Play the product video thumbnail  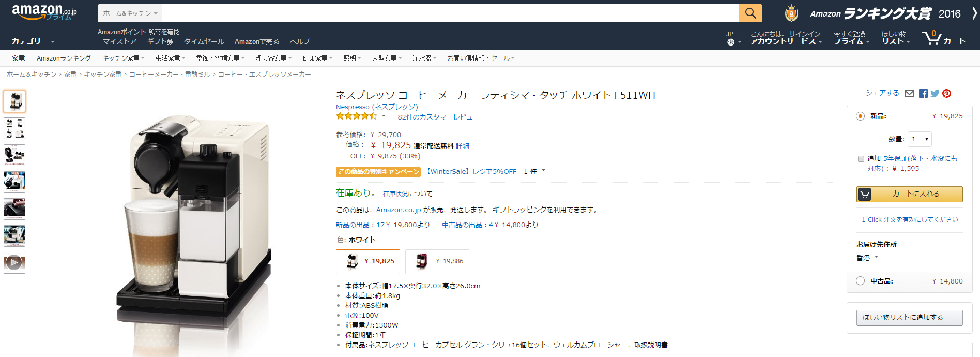[x=14, y=263]
